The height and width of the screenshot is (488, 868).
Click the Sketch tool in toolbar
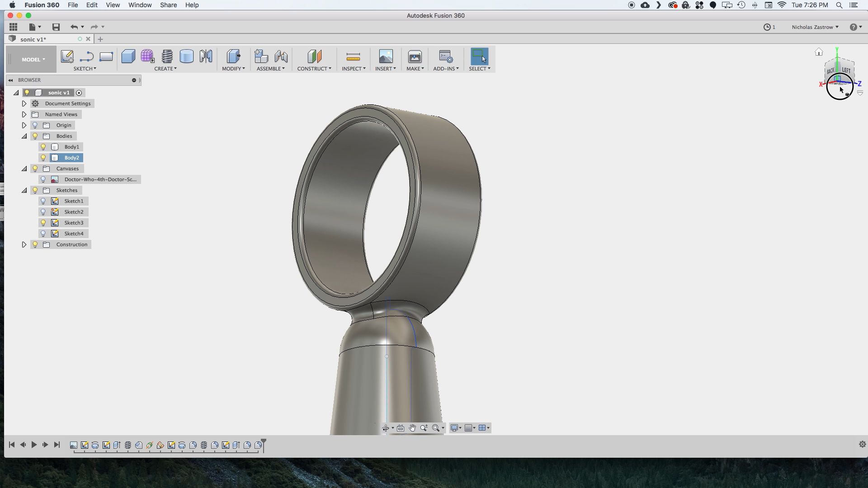coord(67,56)
